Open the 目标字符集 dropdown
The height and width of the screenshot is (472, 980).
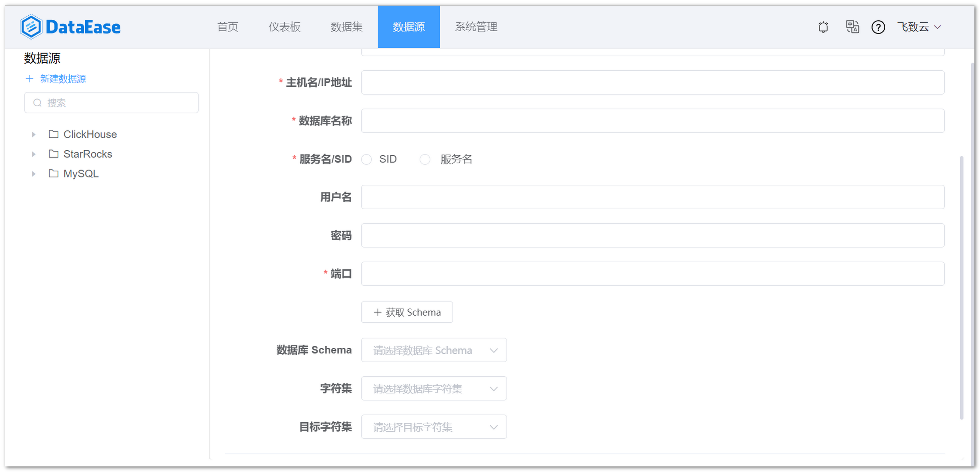pos(434,426)
